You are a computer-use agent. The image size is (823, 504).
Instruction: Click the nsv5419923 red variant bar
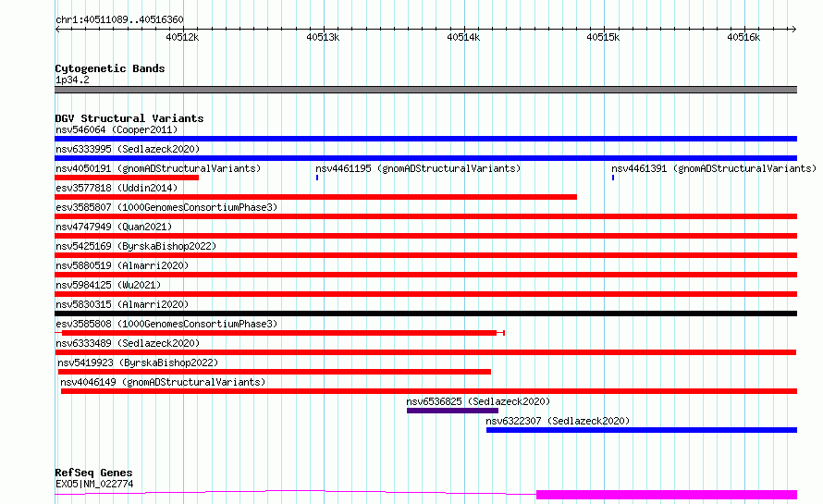point(275,372)
